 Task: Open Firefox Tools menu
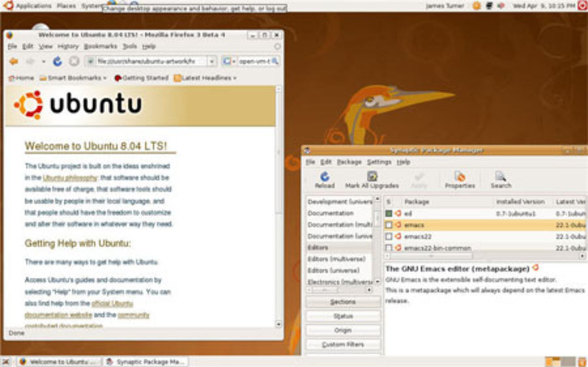tap(130, 46)
